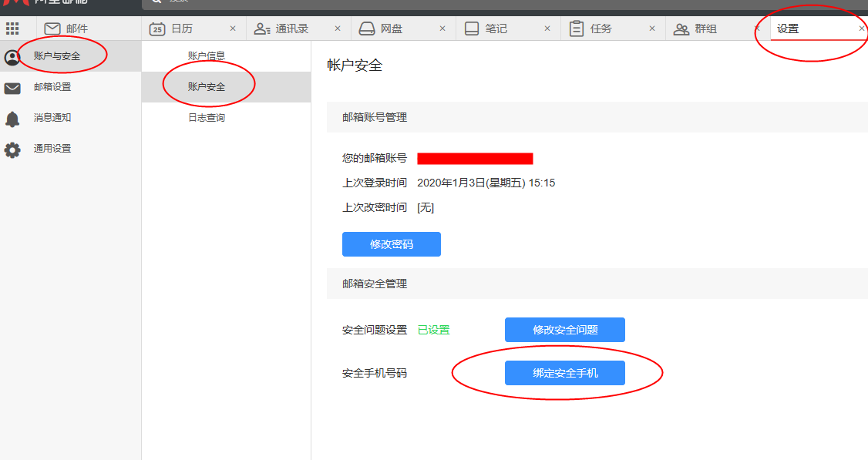Click the bell icon for 消息通知
The image size is (868, 460).
pos(12,119)
